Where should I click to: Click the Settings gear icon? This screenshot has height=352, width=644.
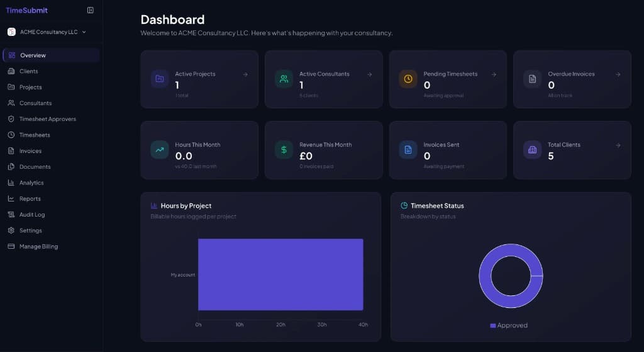tap(11, 230)
